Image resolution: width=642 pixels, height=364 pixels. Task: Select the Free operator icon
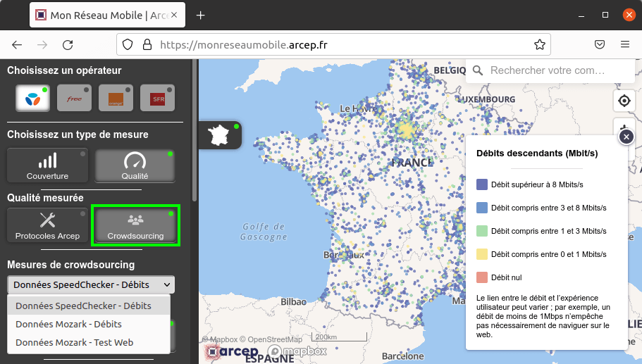pyautogui.click(x=74, y=99)
